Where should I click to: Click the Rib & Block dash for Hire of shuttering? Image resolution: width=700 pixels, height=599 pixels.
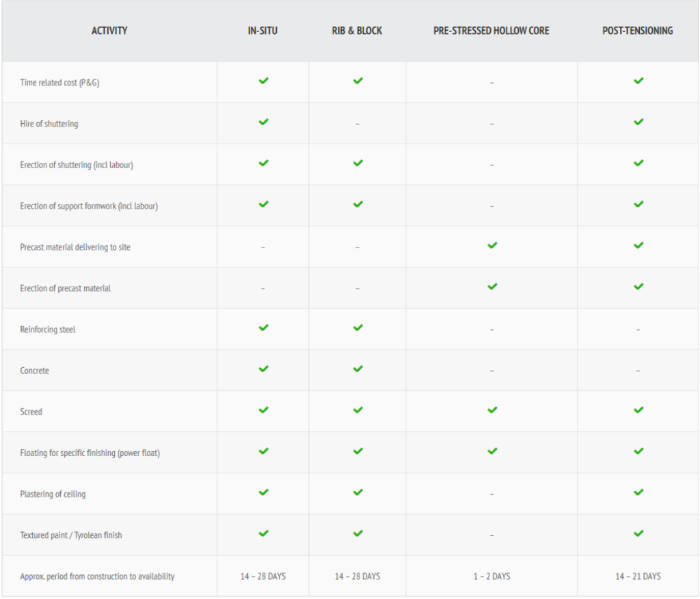click(x=358, y=124)
